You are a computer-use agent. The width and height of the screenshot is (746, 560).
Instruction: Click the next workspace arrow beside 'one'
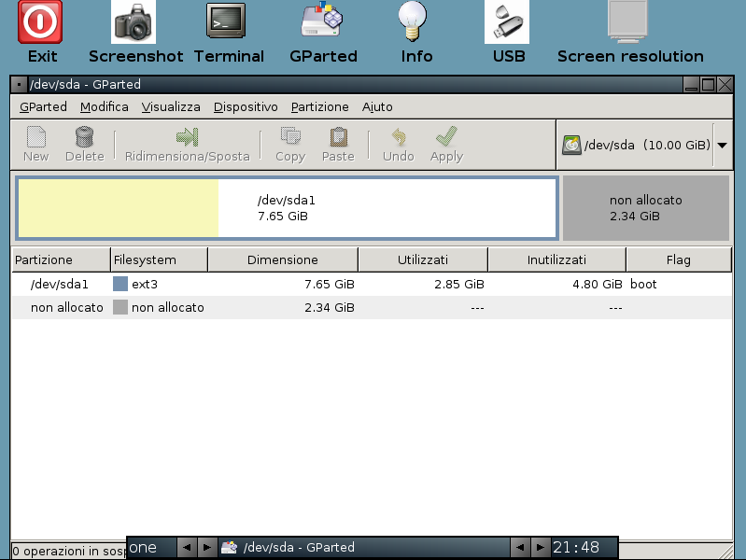[x=207, y=547]
